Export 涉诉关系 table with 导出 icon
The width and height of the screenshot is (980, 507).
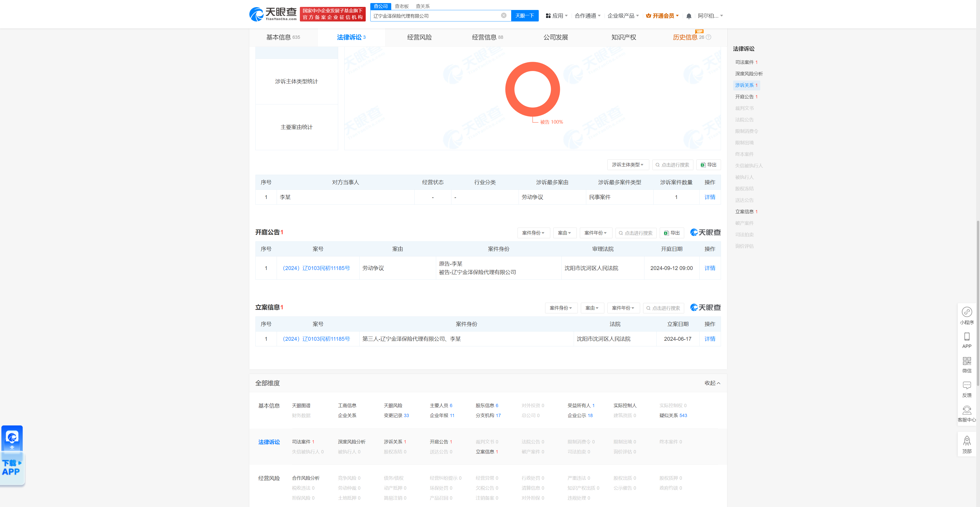(708, 165)
